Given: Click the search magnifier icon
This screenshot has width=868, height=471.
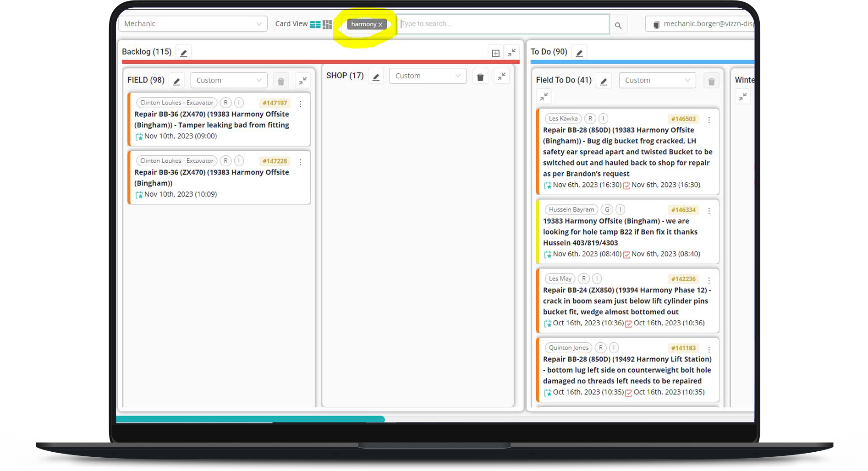Looking at the screenshot, I should 618,25.
